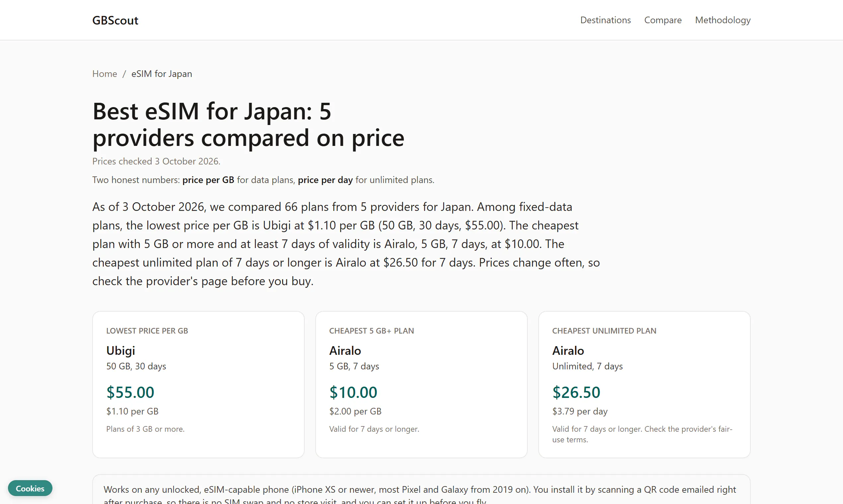Screen dimensions: 843x504
Task: Select Airalo in the 5 GB+ plan card
Action: (x=345, y=350)
